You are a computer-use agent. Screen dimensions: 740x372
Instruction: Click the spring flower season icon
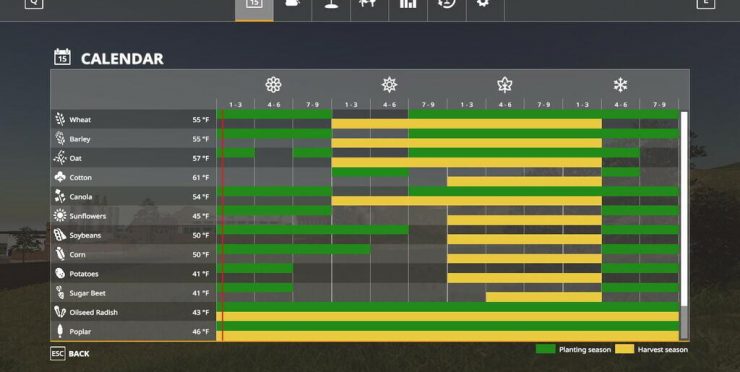[273, 85]
